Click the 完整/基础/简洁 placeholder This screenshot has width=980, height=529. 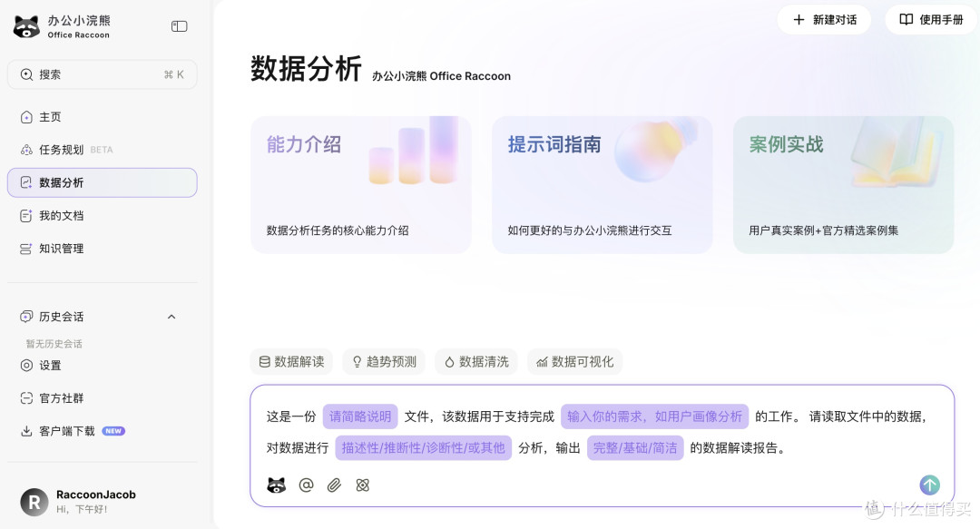point(635,447)
